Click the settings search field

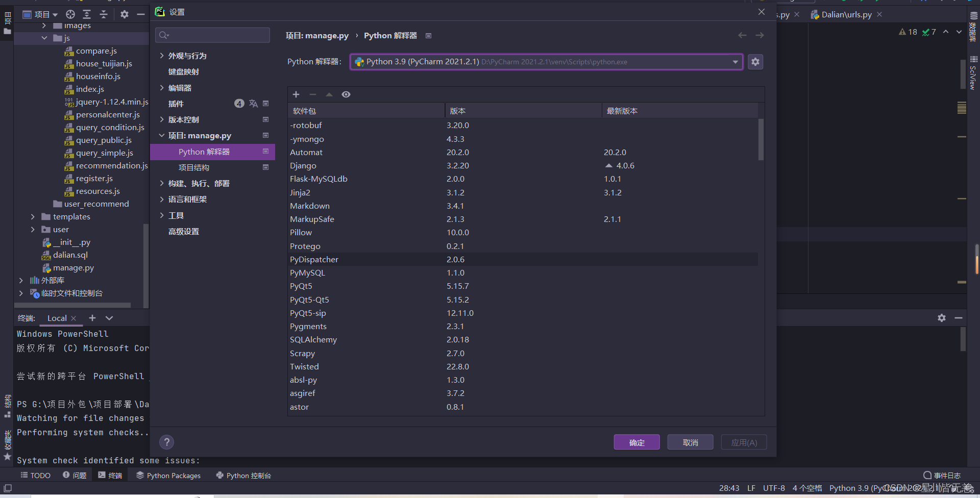point(212,35)
